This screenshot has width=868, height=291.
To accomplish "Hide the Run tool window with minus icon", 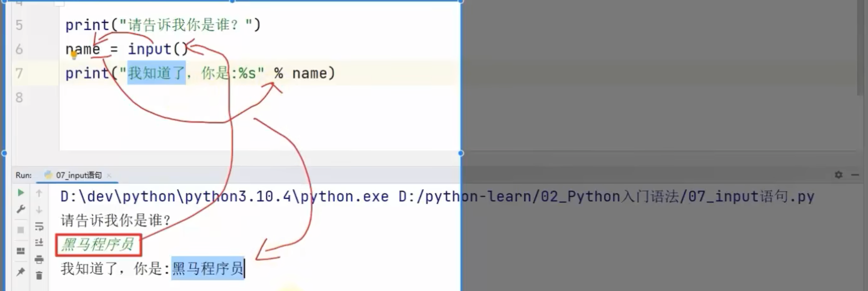I will pos(855,175).
